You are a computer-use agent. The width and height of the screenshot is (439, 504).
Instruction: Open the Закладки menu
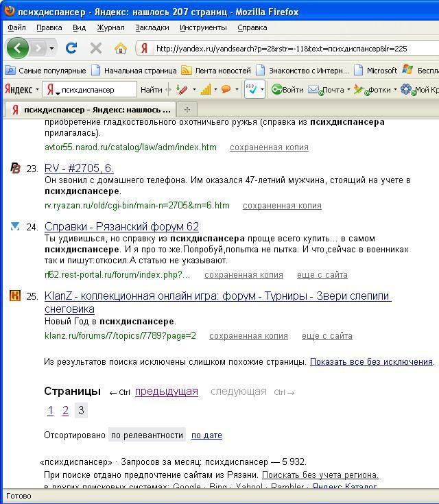click(152, 27)
